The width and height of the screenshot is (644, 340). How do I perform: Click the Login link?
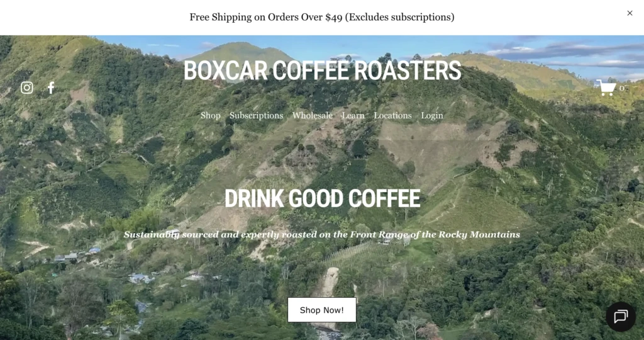coord(432,115)
